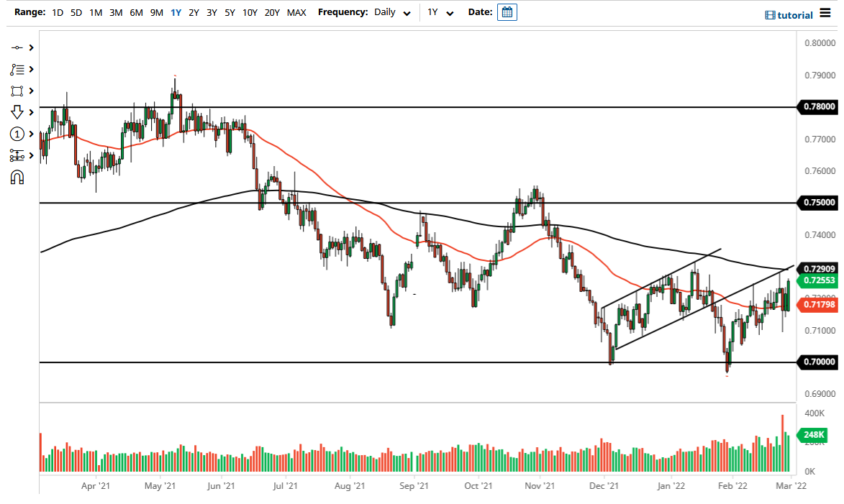This screenshot has height=504, width=844.
Task: Activate the 1D range option
Action: 57,12
